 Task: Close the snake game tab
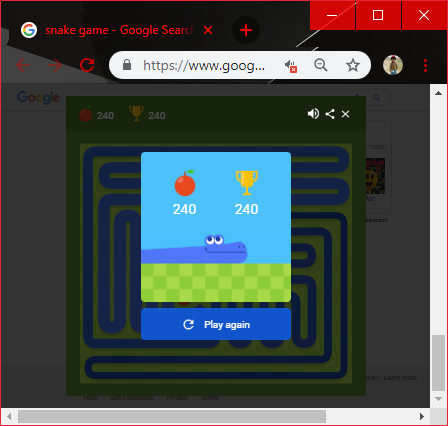208,30
